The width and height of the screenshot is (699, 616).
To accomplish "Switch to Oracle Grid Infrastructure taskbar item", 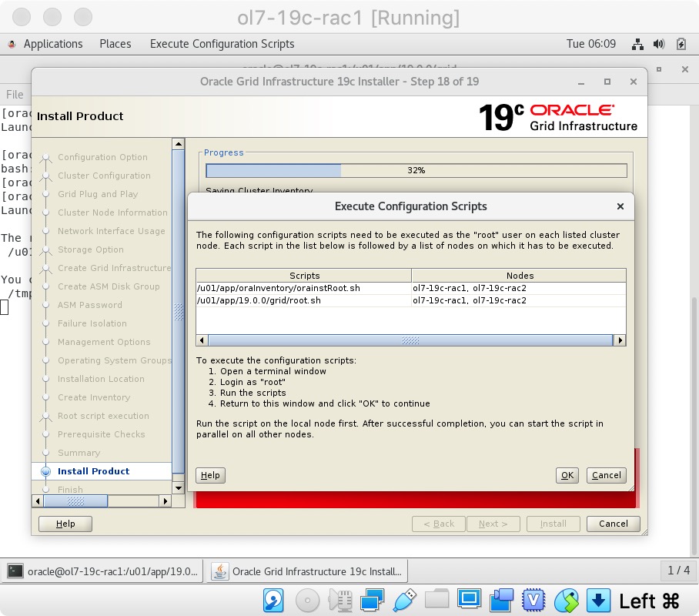I will [307, 571].
